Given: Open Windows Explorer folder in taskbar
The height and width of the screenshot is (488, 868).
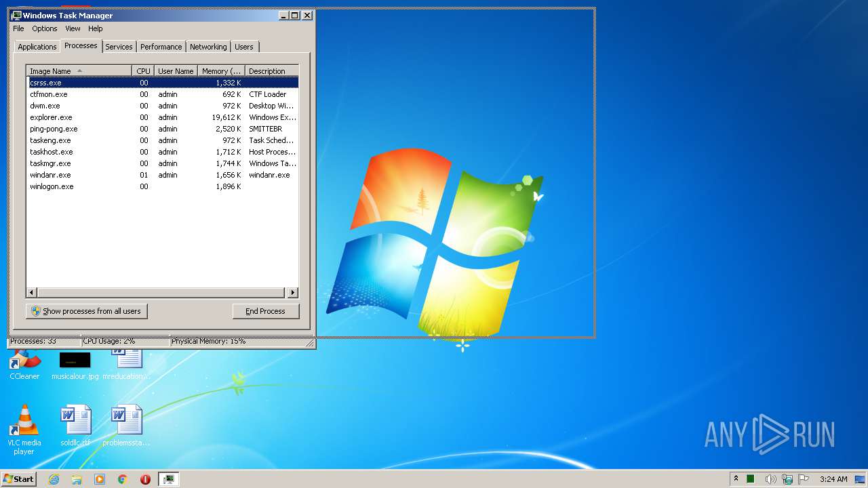Looking at the screenshot, I should tap(77, 479).
